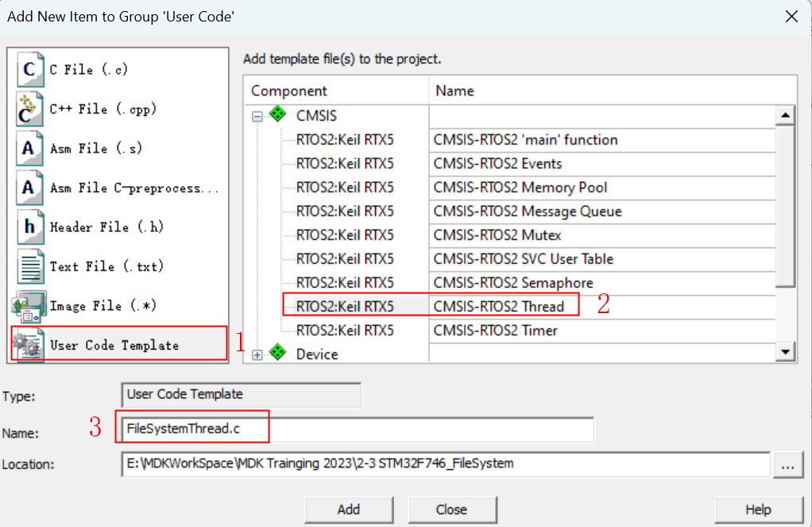The height and width of the screenshot is (527, 812).
Task: Expand the Device component tree node
Action: click(x=257, y=355)
